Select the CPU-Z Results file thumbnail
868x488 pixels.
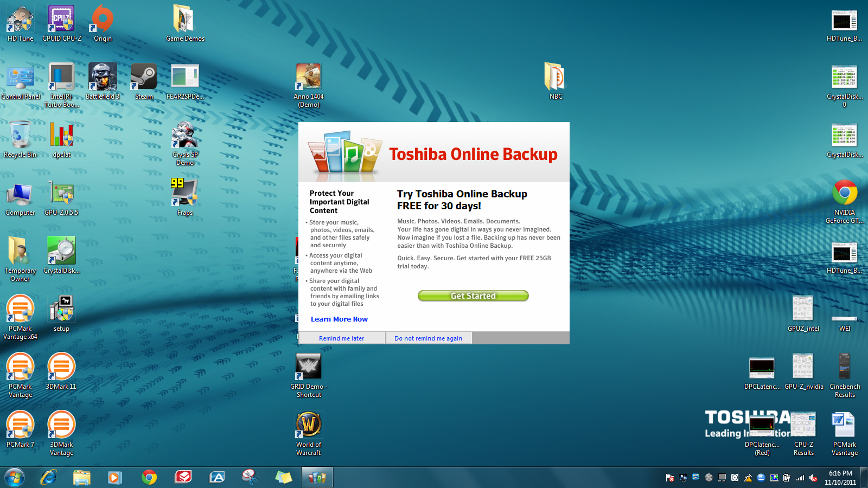click(803, 433)
